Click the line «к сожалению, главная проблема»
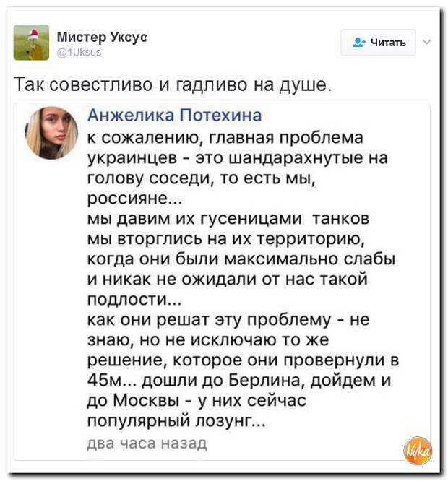Screen dimensions: 448x481 click(225, 137)
